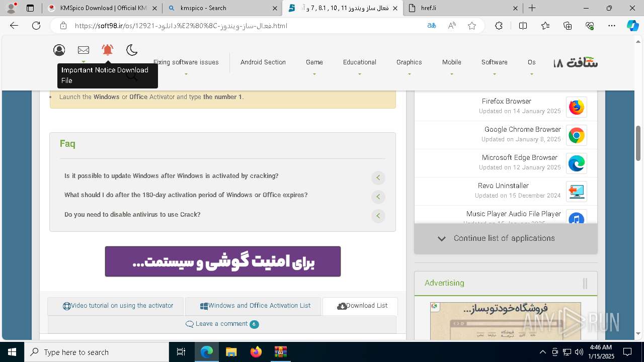Open the Firefox Browser app icon
644x362 pixels.
click(577, 107)
